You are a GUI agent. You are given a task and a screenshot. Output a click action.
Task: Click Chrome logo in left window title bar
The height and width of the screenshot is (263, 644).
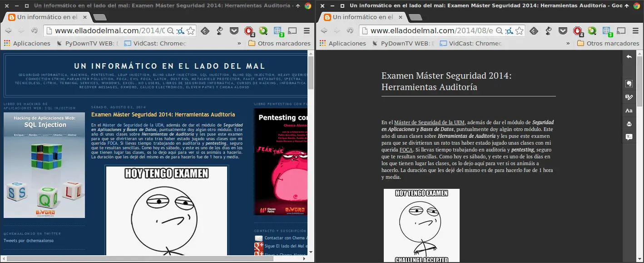pos(307,6)
